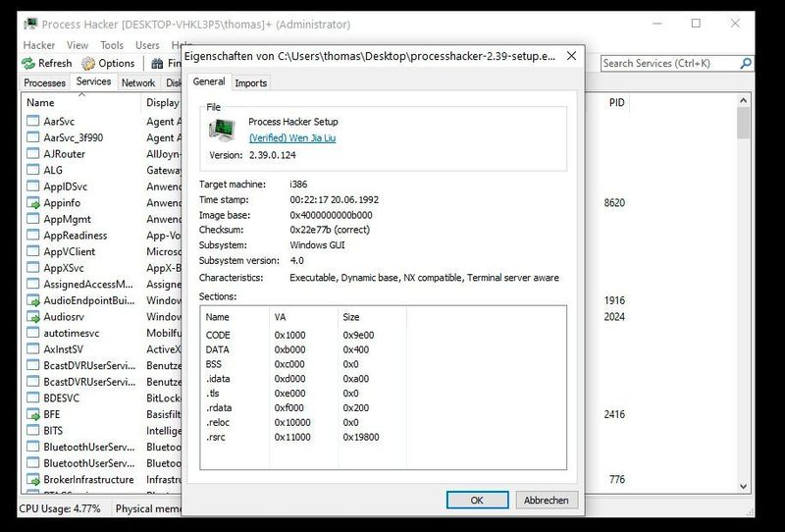Select the CODE section row
Screen dimensions: 785x532
(383, 335)
